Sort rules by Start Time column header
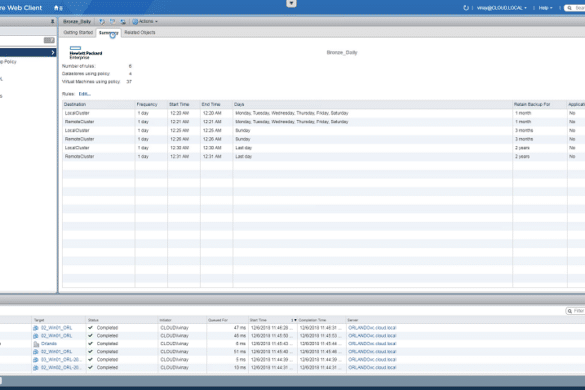This screenshot has width=585, height=390. pos(184,104)
